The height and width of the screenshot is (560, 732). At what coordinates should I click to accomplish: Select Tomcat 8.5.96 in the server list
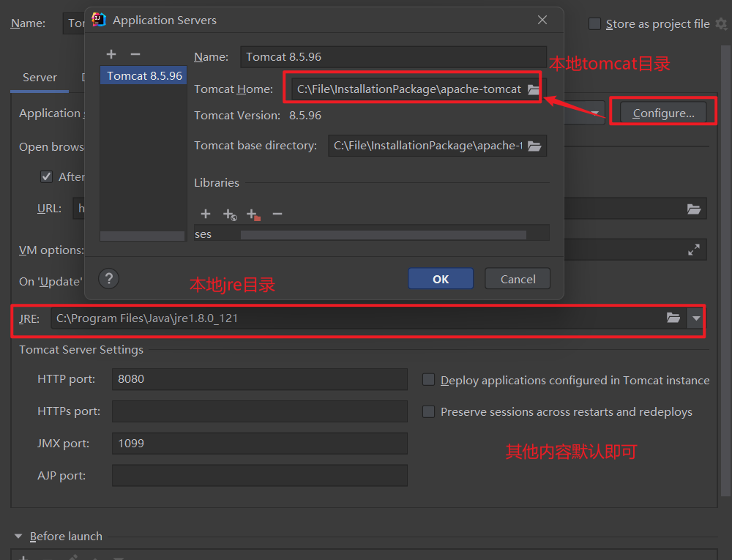(x=143, y=76)
